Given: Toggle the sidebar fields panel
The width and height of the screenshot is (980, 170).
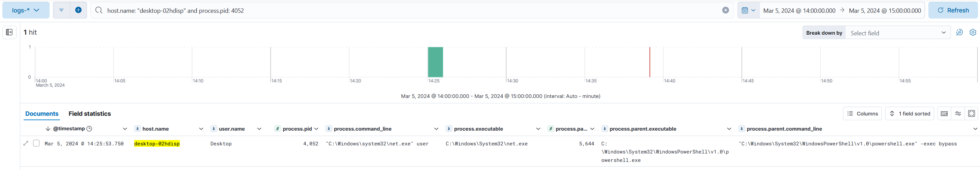Looking at the screenshot, I should click(x=9, y=32).
